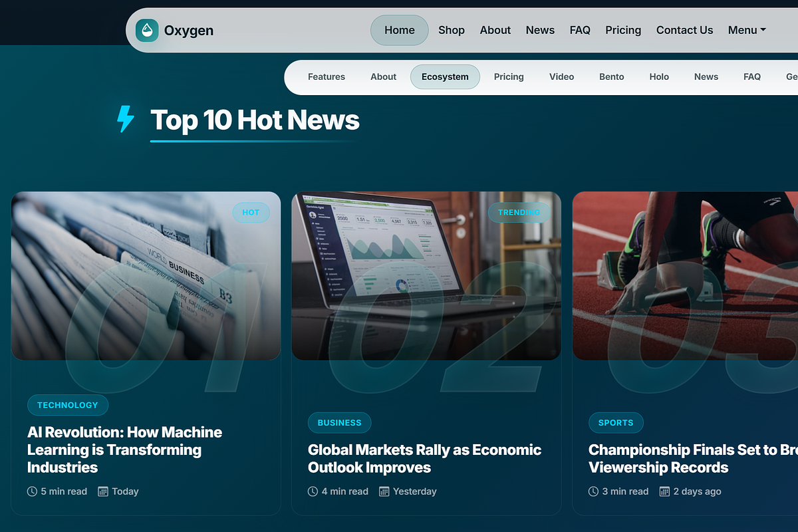Click the HOT badge on the first card

coord(251,212)
